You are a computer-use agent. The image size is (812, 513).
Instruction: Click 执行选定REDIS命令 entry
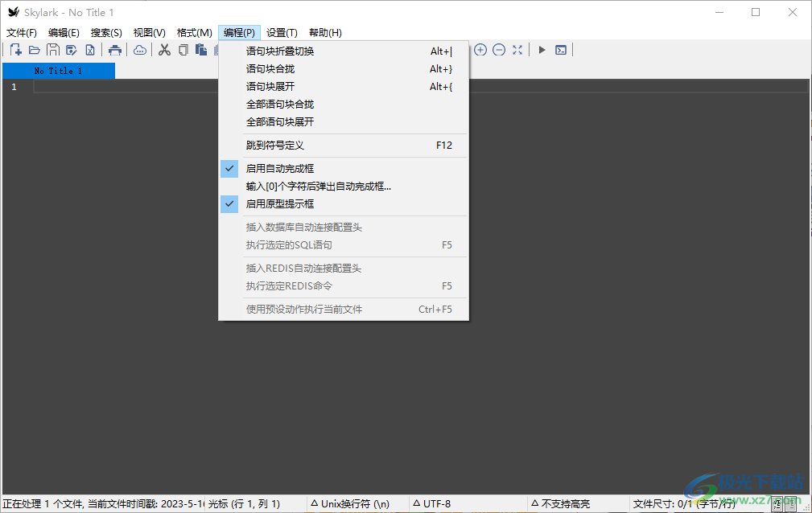point(344,285)
